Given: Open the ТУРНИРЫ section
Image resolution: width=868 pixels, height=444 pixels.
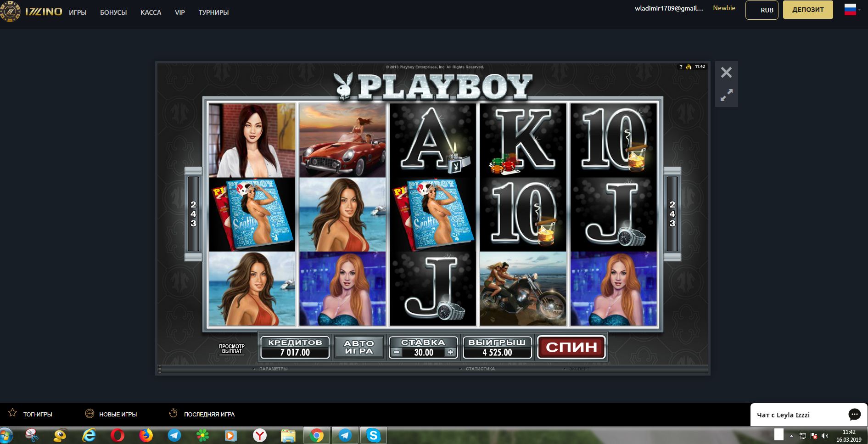Looking at the screenshot, I should coord(213,12).
